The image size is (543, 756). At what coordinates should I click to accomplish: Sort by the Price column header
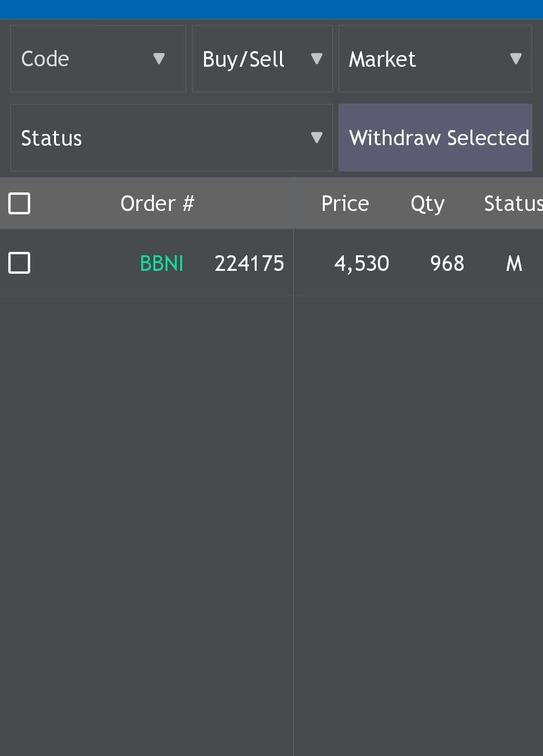coord(345,203)
